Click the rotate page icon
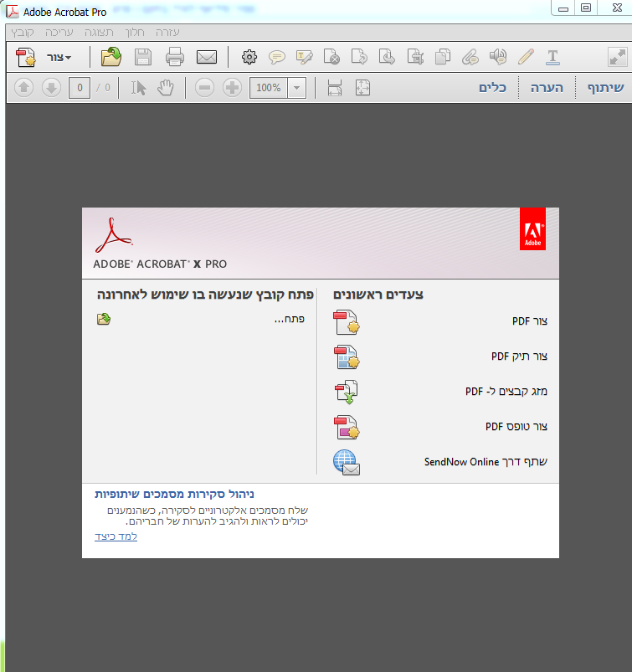 [x=359, y=57]
